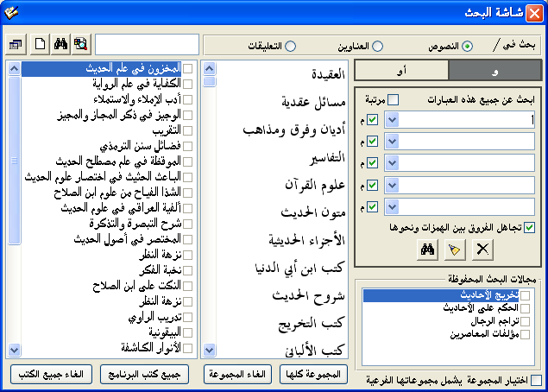
Task: Check الحكم على الأحاديث scope checkbox
Action: [x=525, y=308]
